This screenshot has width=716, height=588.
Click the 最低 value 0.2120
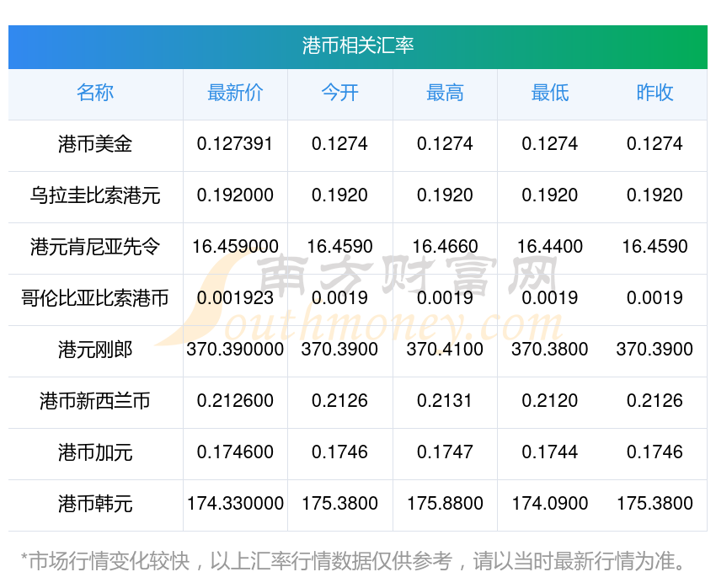click(550, 401)
